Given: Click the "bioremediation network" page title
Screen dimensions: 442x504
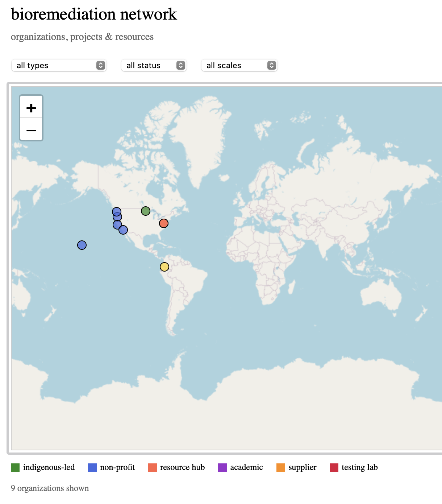Looking at the screenshot, I should click(x=94, y=15).
